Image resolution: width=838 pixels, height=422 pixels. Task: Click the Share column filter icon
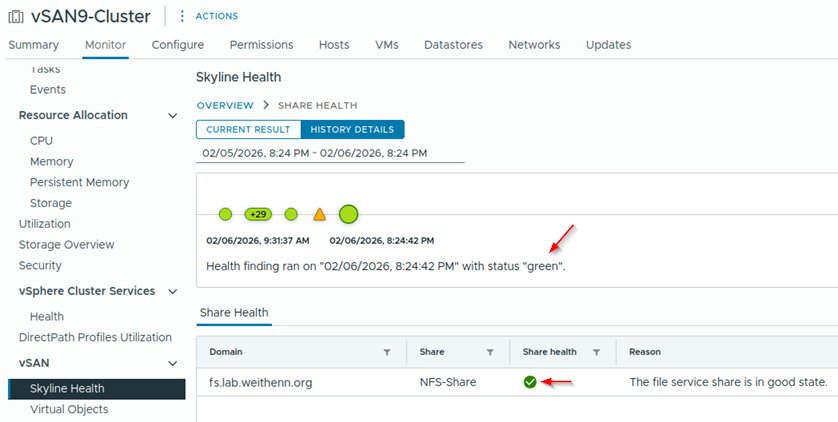490,352
